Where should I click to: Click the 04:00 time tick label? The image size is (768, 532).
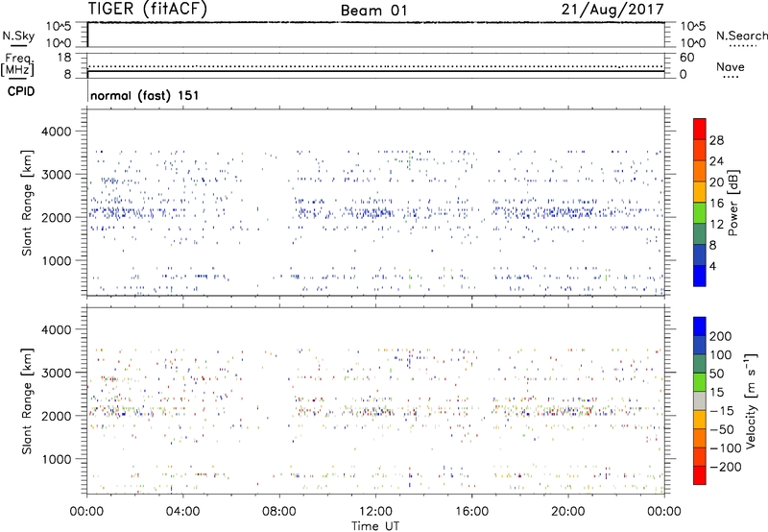[182, 512]
